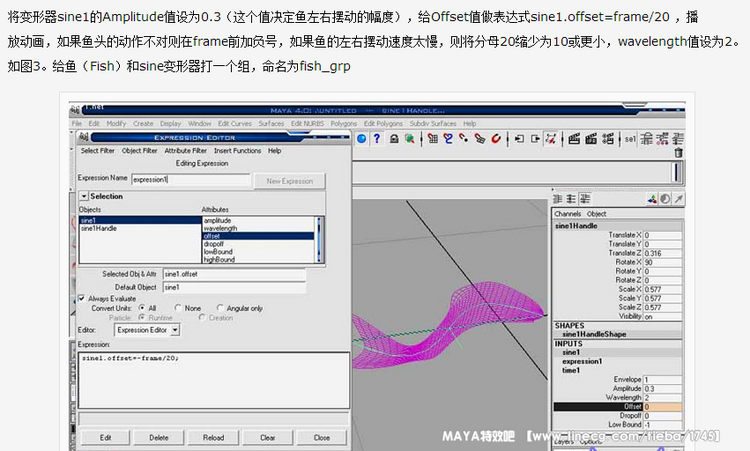Click the output operations arrow-out-of-box icon
Image resolution: width=750 pixels, height=451 pixels.
click(x=535, y=139)
